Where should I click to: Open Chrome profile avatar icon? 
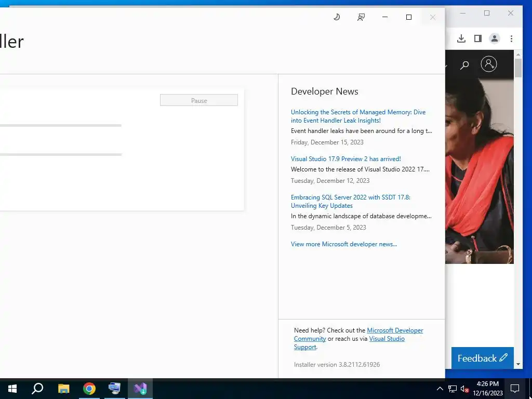tap(495, 38)
